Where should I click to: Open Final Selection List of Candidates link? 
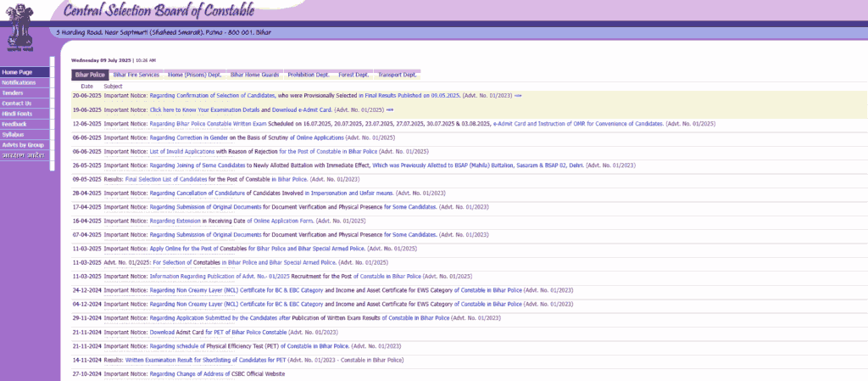tap(166, 179)
